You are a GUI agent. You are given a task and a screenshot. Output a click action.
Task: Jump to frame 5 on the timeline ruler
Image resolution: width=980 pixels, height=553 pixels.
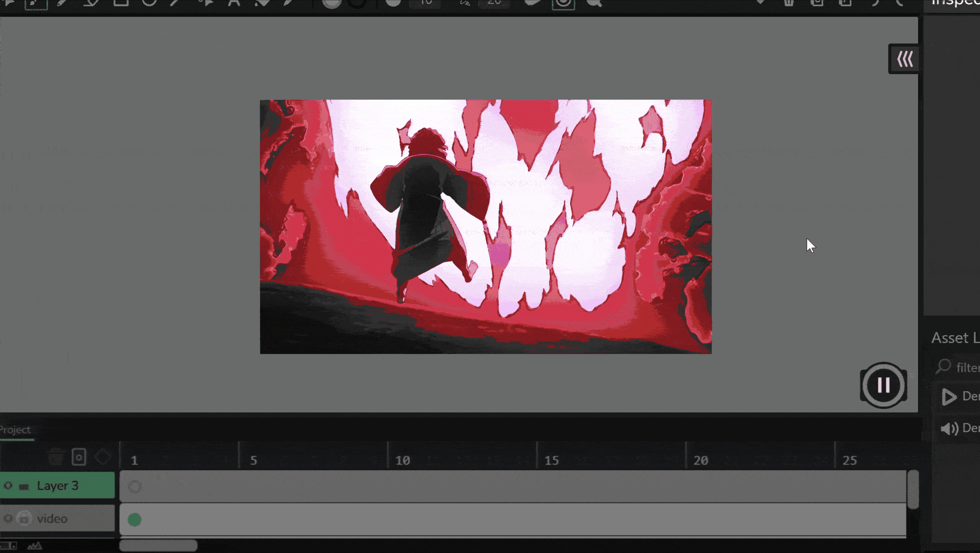point(254,460)
